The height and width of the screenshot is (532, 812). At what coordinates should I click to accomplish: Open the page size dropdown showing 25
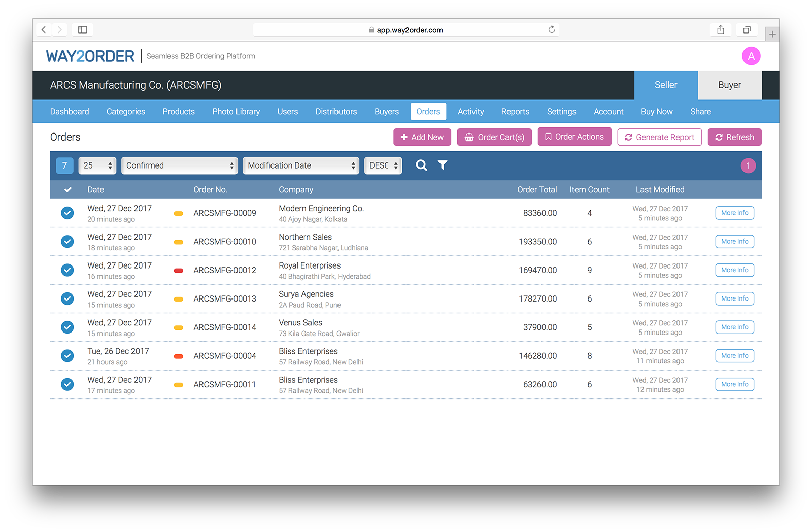[97, 165]
